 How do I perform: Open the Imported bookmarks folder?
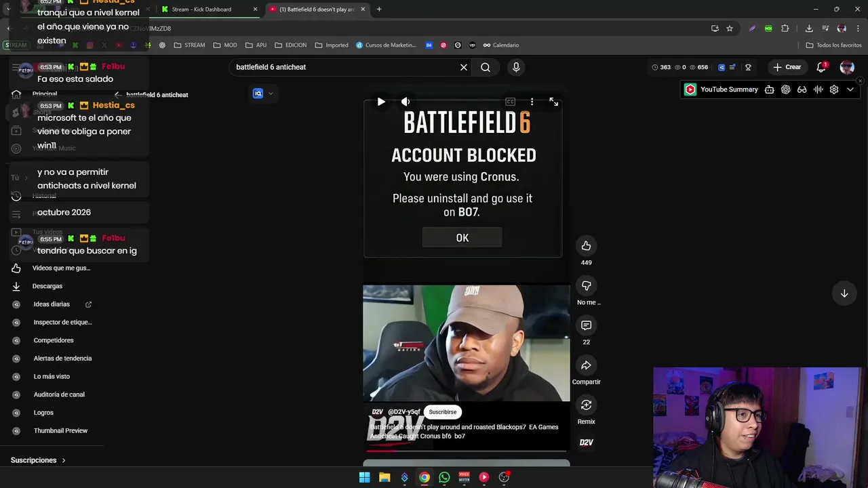click(332, 45)
